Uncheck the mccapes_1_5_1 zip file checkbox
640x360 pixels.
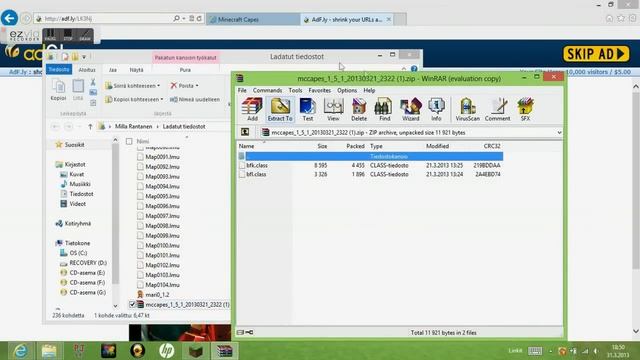tap(132, 304)
